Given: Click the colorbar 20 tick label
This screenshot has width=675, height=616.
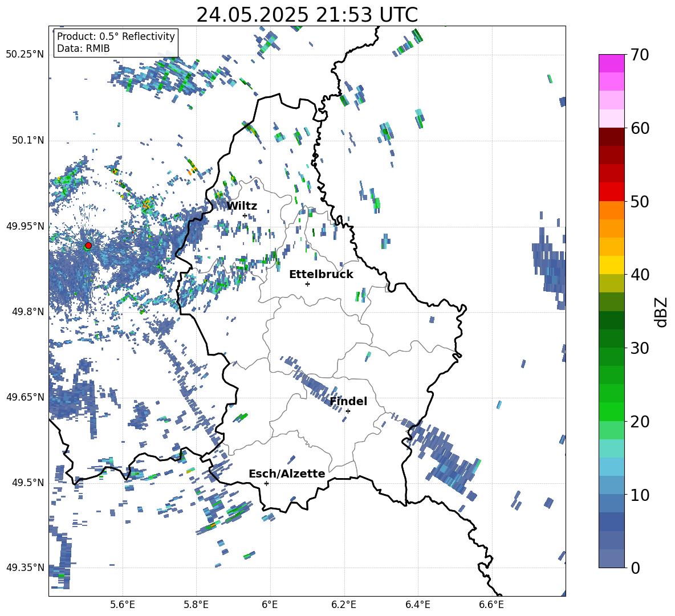Looking at the screenshot, I should [640, 422].
